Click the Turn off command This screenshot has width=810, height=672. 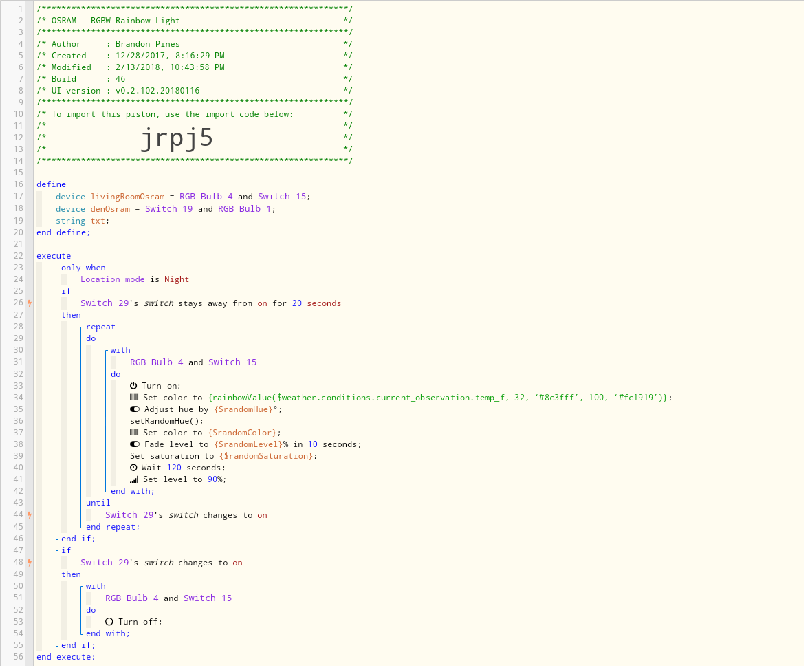coord(140,622)
